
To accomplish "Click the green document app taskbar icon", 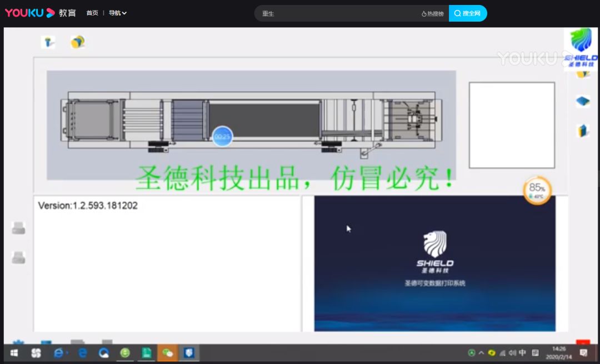I will 147,353.
